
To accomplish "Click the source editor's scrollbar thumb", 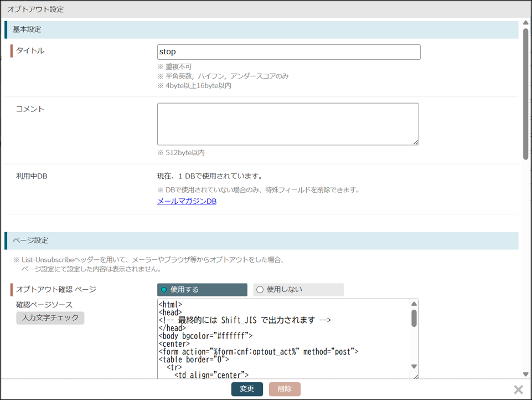I will 414,319.
